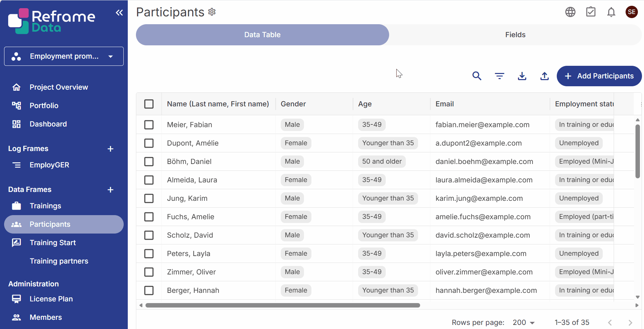Click the upload participants icon
The image size is (644, 329).
point(544,76)
